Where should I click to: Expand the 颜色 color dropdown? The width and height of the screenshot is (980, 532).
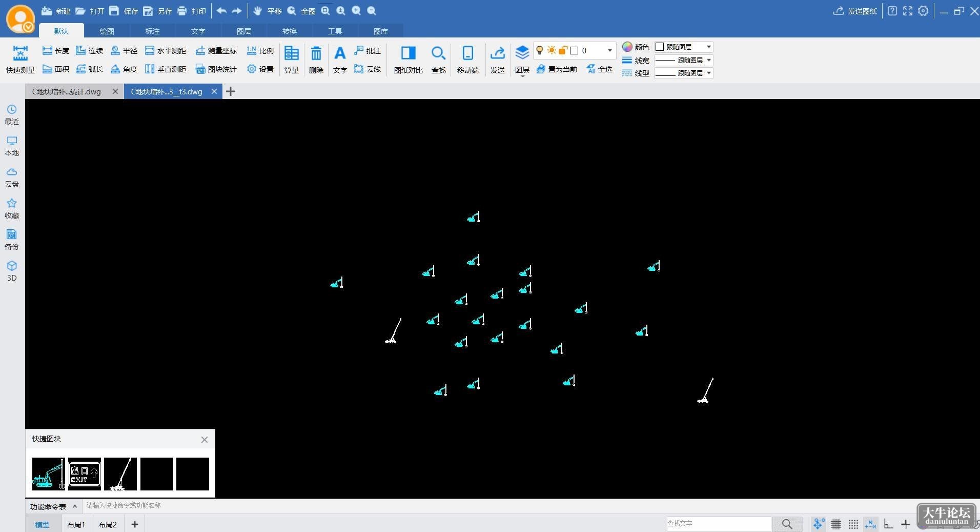[683, 47]
